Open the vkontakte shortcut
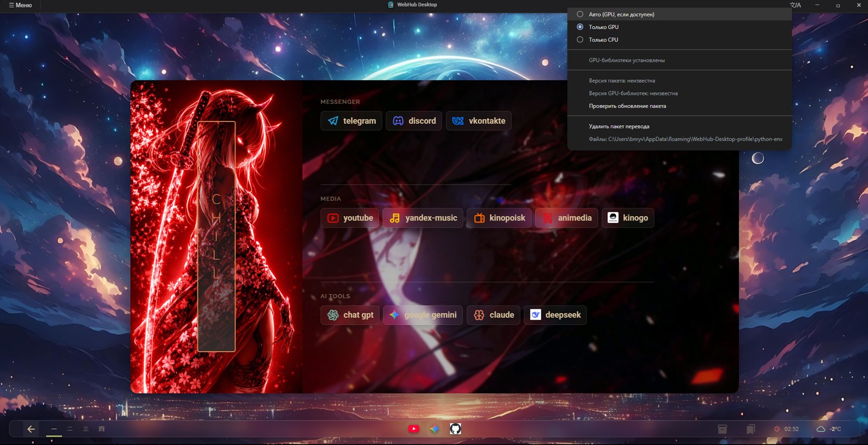Image resolution: width=868 pixels, height=445 pixels. (478, 120)
